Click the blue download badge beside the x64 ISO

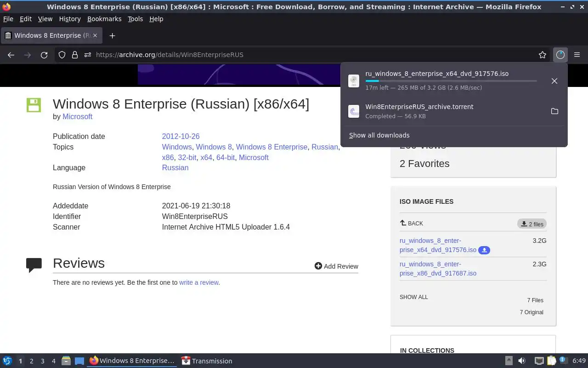pyautogui.click(x=484, y=250)
